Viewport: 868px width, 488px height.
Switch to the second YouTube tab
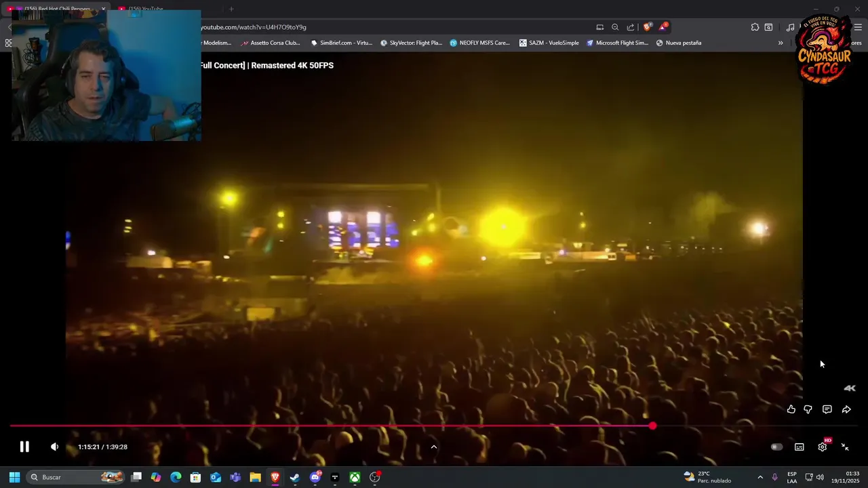(x=165, y=9)
